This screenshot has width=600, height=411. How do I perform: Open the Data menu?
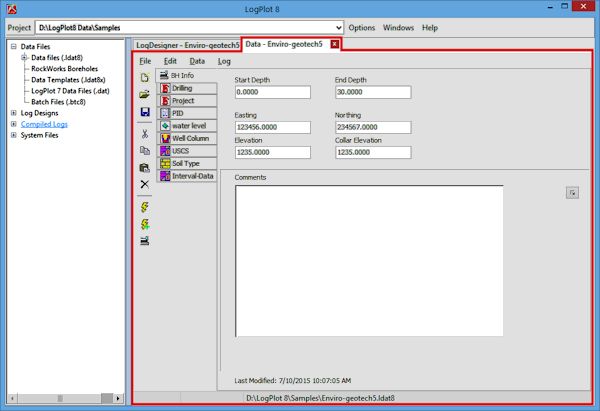pyautogui.click(x=197, y=61)
